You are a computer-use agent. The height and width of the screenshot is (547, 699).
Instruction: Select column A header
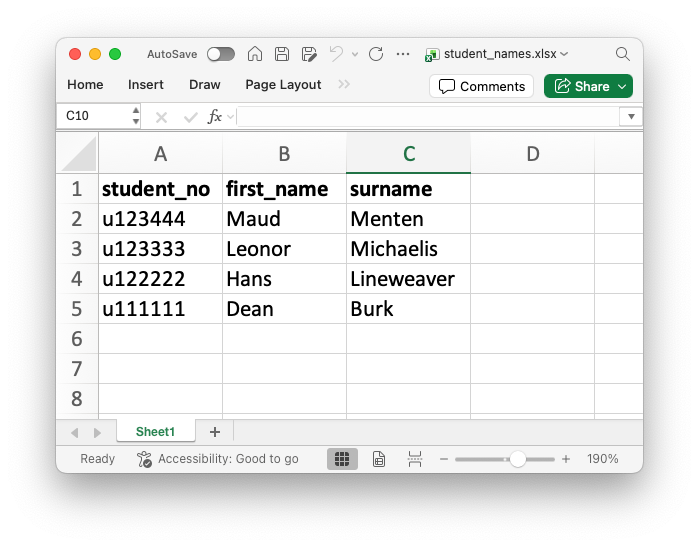point(160,154)
